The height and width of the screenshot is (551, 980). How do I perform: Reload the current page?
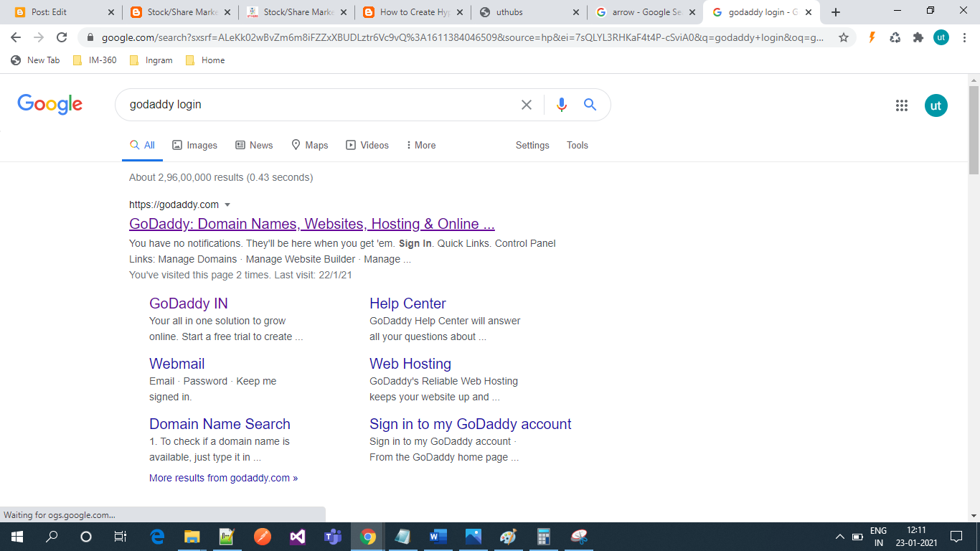click(62, 37)
